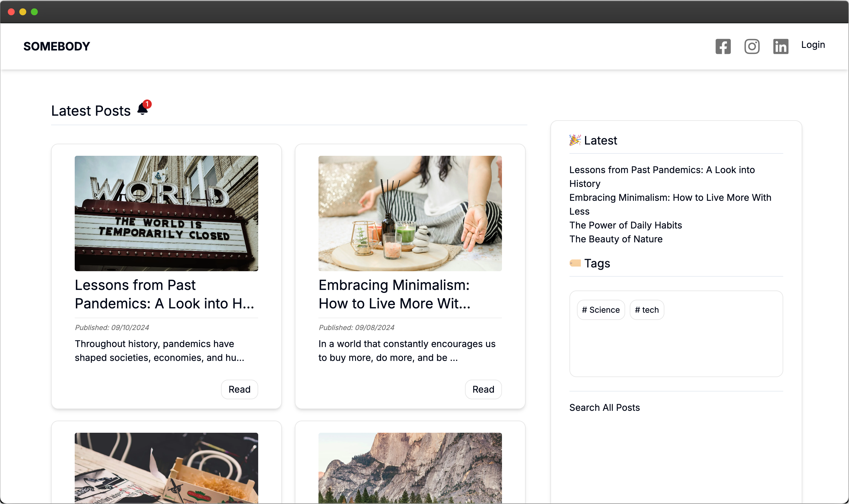Open the Instagram social icon
Image resolution: width=849 pixels, height=504 pixels.
[751, 46]
